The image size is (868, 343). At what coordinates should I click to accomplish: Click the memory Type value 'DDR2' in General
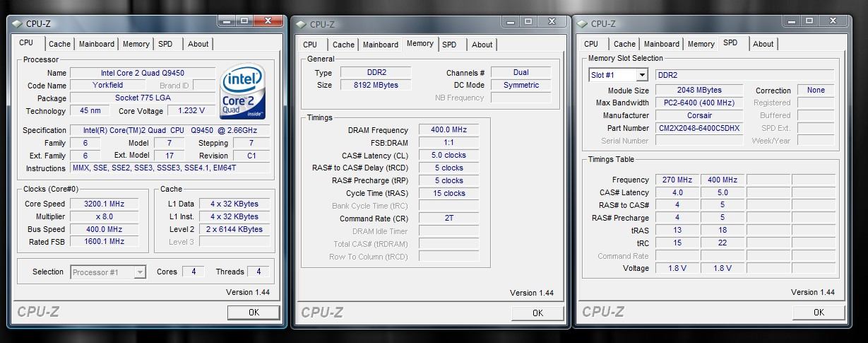[x=376, y=72]
